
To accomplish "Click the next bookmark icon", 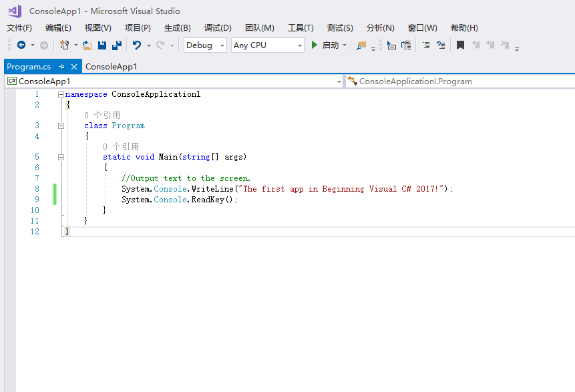I will tap(490, 45).
